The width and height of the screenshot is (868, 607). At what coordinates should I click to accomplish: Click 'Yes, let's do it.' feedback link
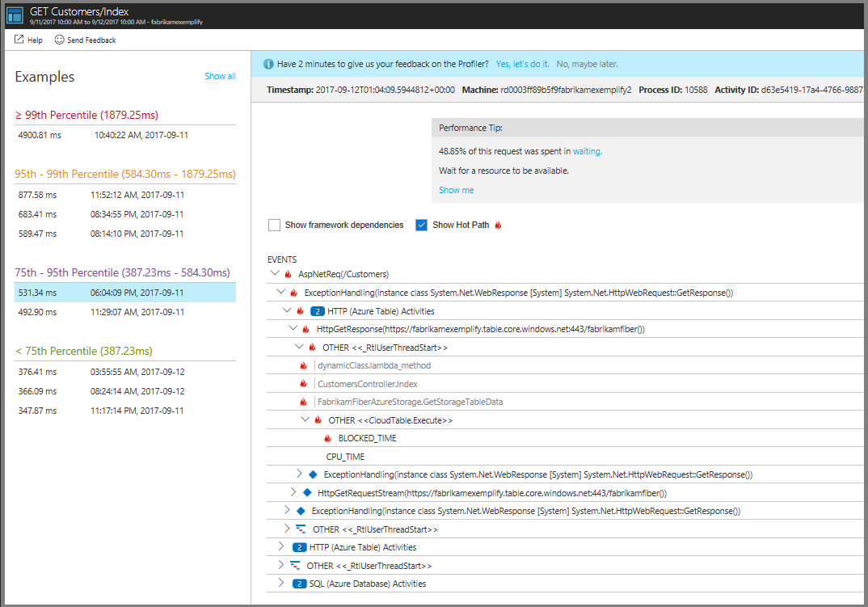(523, 64)
